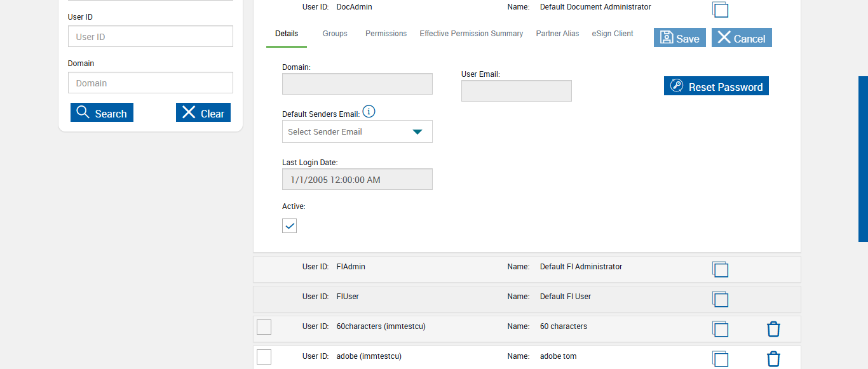Switch to the Groups tab
Viewport: 868px width, 369px height.
coord(335,34)
